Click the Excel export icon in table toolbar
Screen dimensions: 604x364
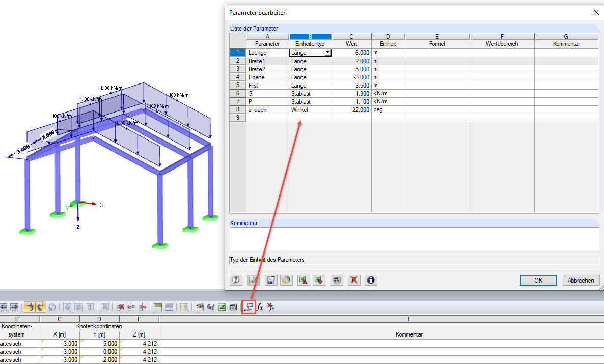click(222, 307)
